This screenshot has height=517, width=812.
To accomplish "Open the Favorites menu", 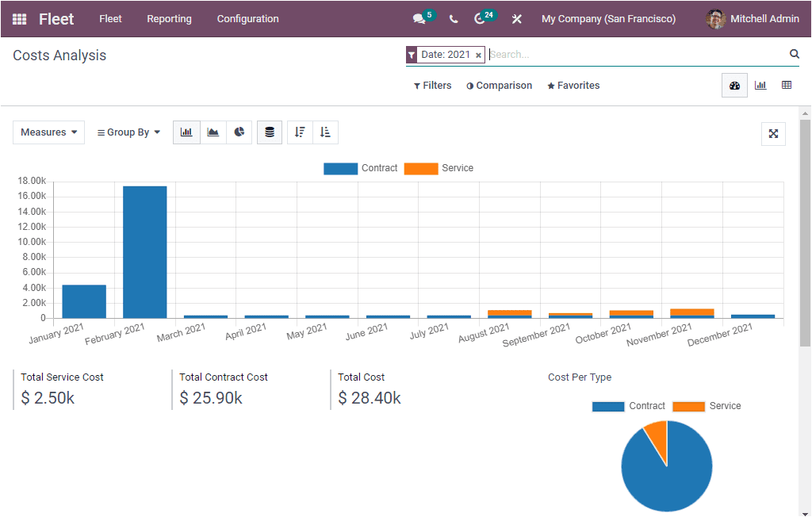I will pyautogui.click(x=573, y=85).
